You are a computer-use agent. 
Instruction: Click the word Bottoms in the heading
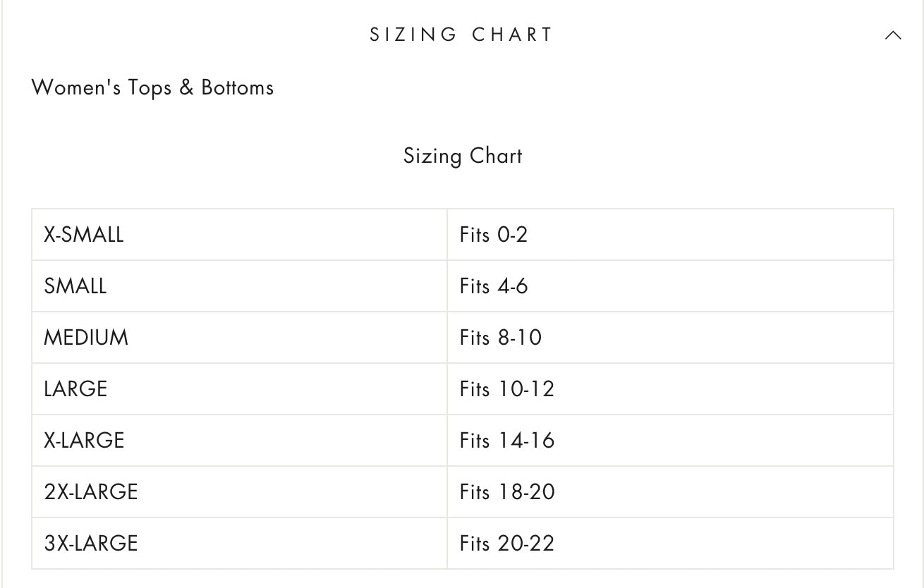(237, 88)
